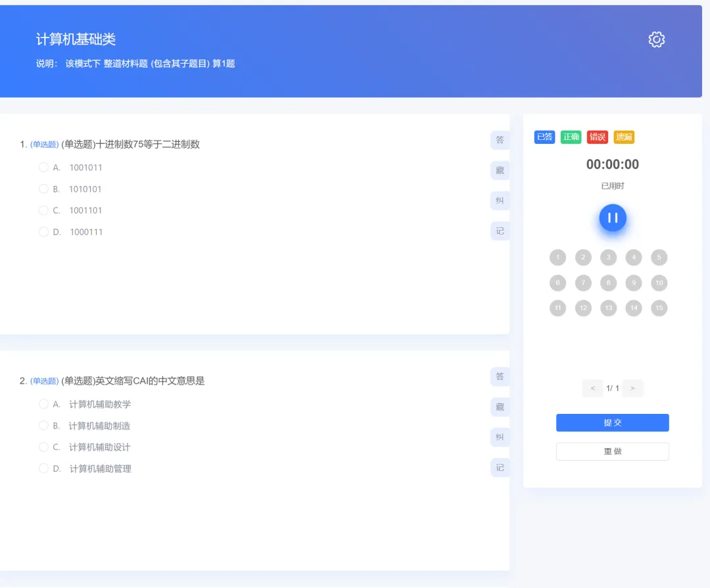
Task: Jump to question number 3 circle
Action: 608,258
